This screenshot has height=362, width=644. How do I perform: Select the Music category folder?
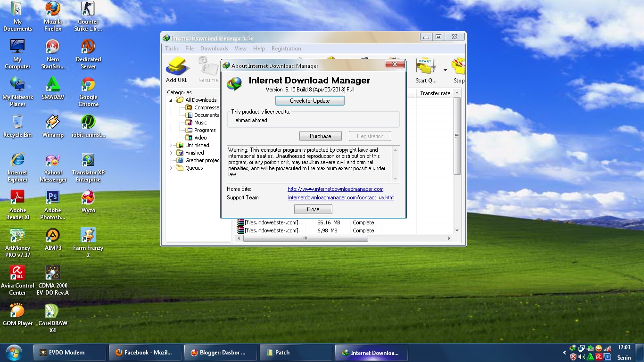click(196, 123)
